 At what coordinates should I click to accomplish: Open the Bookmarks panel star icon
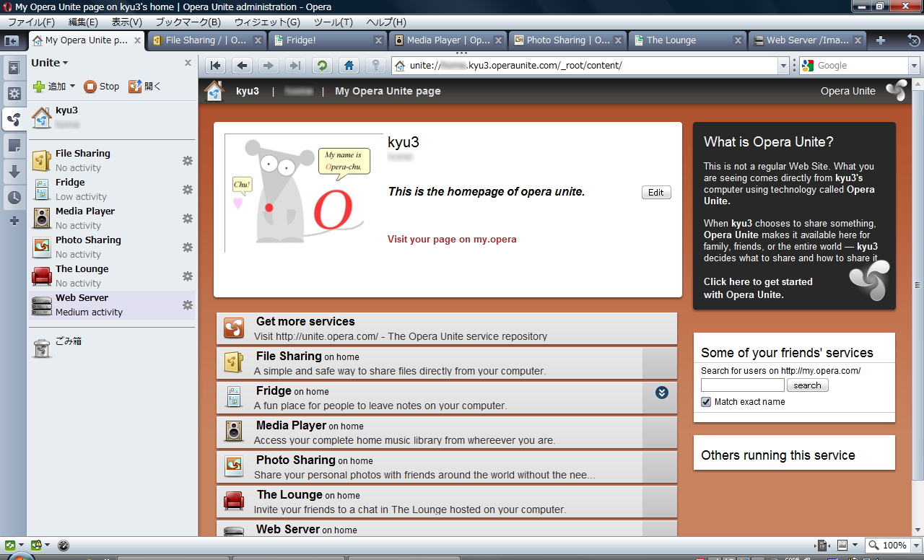14,69
